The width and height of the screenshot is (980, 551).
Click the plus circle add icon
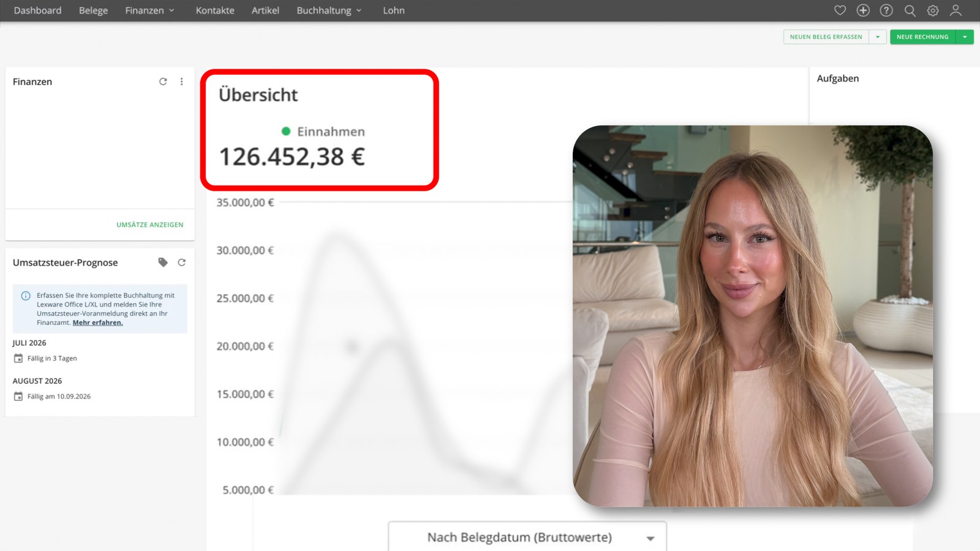coord(863,10)
